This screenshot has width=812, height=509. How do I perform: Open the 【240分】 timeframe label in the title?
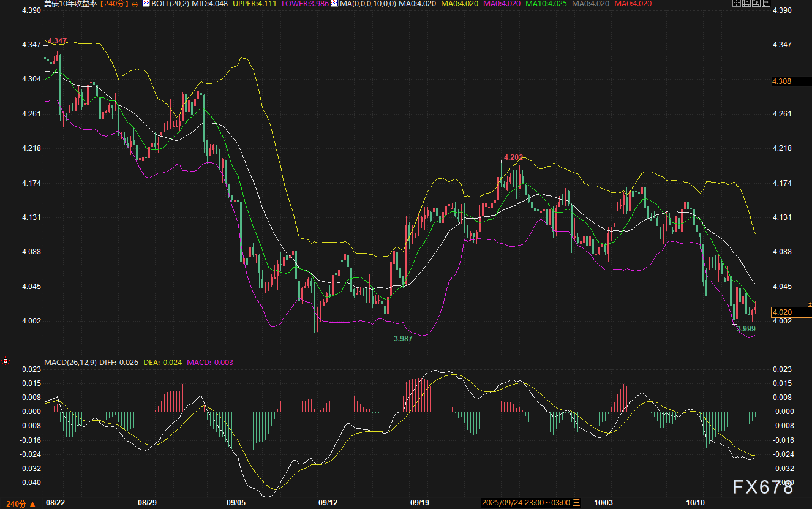pos(114,4)
